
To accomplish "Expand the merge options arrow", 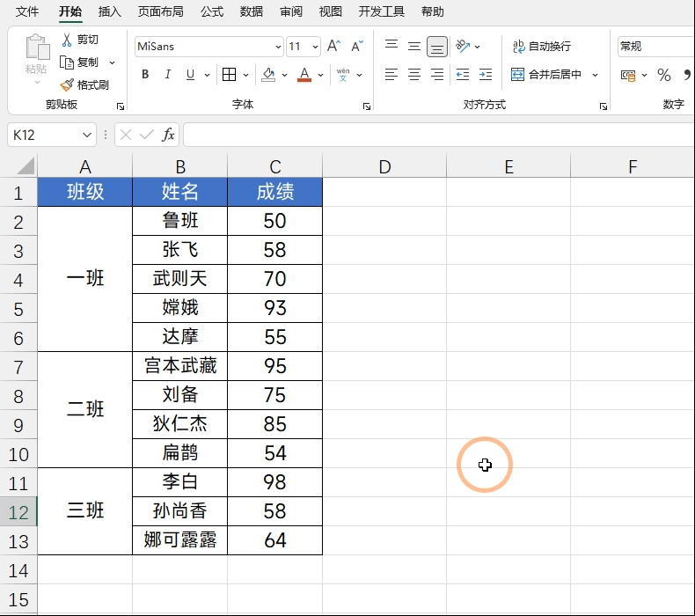I will [596, 75].
